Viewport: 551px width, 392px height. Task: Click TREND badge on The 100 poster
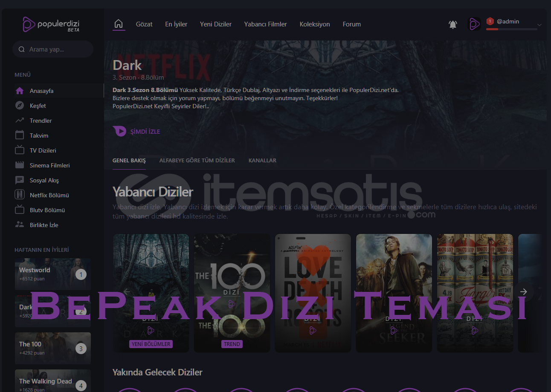(x=232, y=344)
